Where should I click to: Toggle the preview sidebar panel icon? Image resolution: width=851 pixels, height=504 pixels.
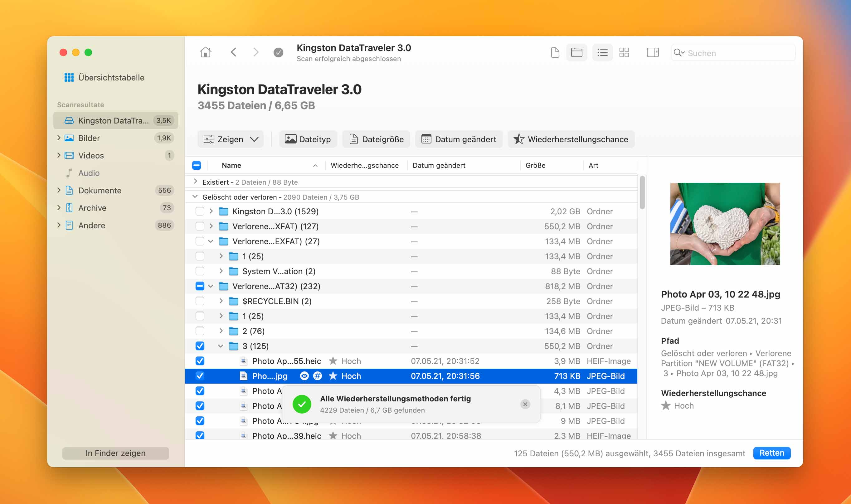652,53
